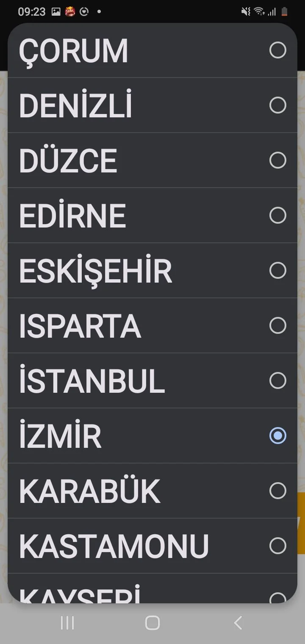Select EDİRNE radio button

point(277,215)
